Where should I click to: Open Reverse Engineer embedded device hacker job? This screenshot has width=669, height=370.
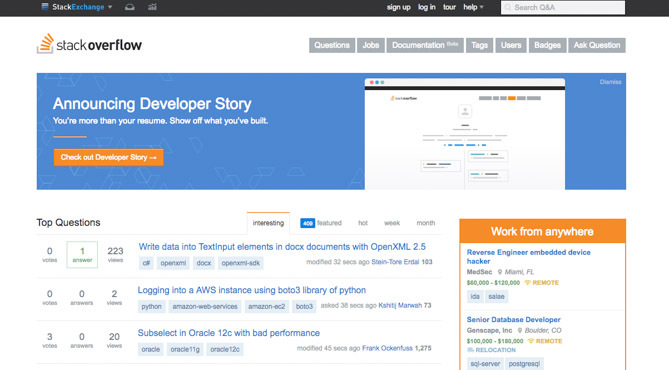coord(529,256)
